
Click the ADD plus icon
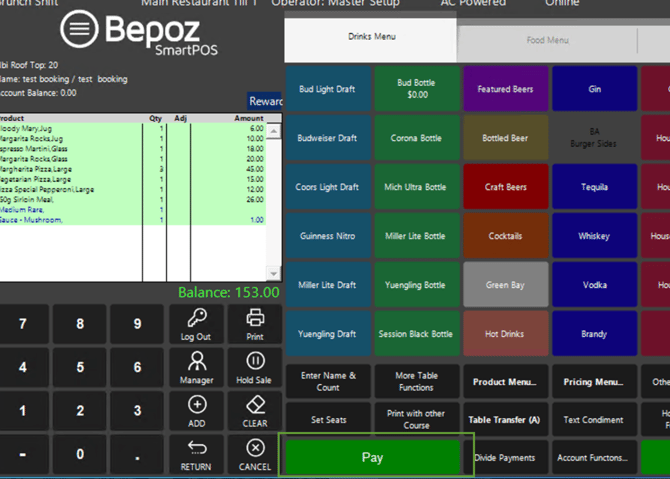click(196, 404)
